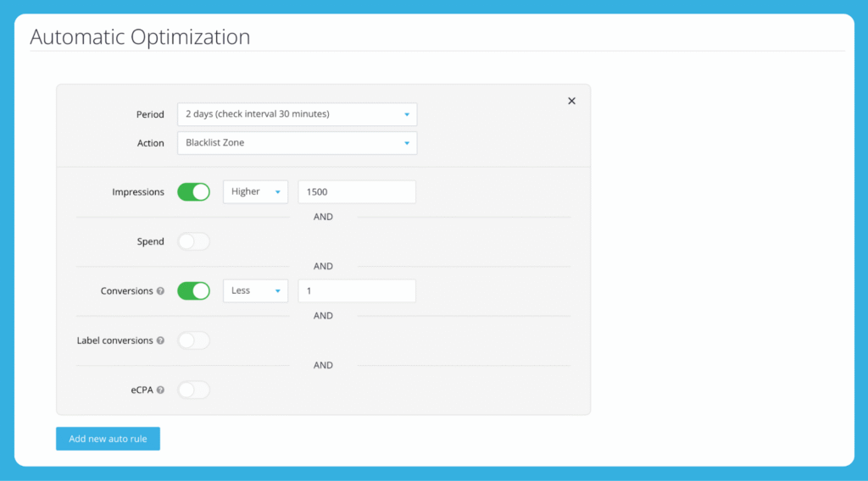
Task: Enable the Spend condition toggle
Action: (193, 241)
